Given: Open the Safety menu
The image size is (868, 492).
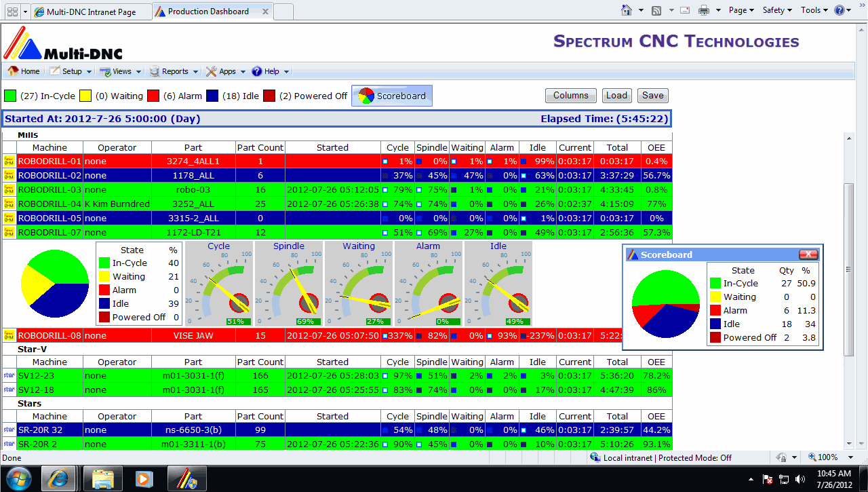Looking at the screenshot, I should (777, 10).
